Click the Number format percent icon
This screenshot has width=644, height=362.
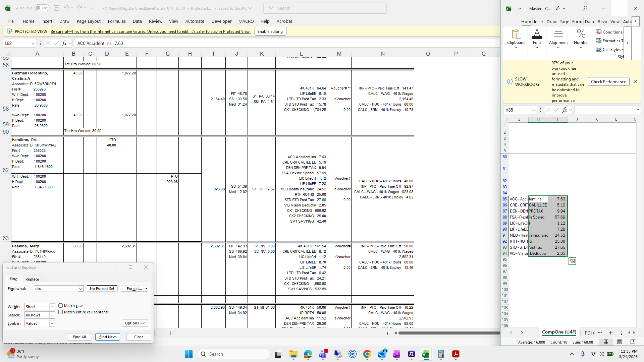581,34
